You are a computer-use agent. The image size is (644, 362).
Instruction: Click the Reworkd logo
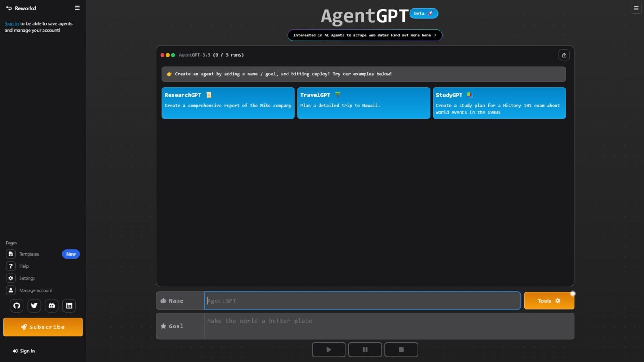21,8
